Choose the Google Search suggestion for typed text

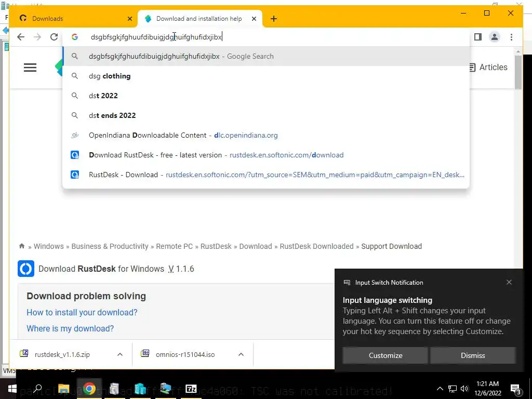pyautogui.click(x=267, y=56)
